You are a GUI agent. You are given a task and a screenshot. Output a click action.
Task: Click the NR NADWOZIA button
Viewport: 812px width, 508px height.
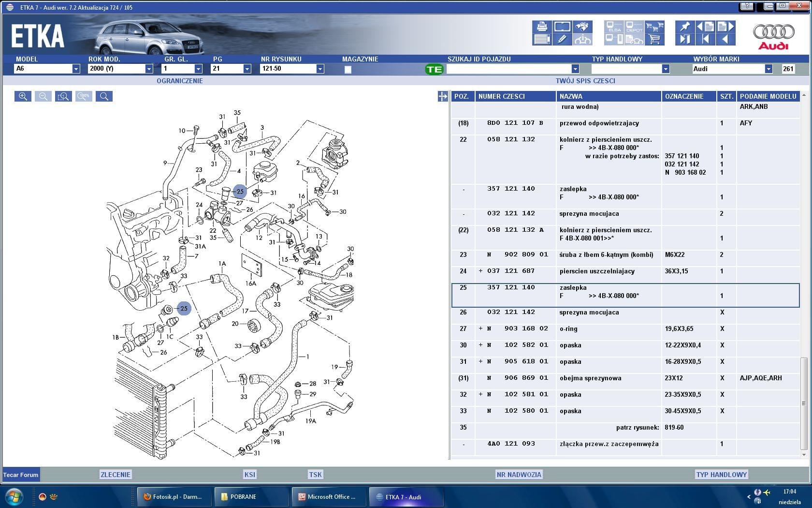pyautogui.click(x=519, y=475)
